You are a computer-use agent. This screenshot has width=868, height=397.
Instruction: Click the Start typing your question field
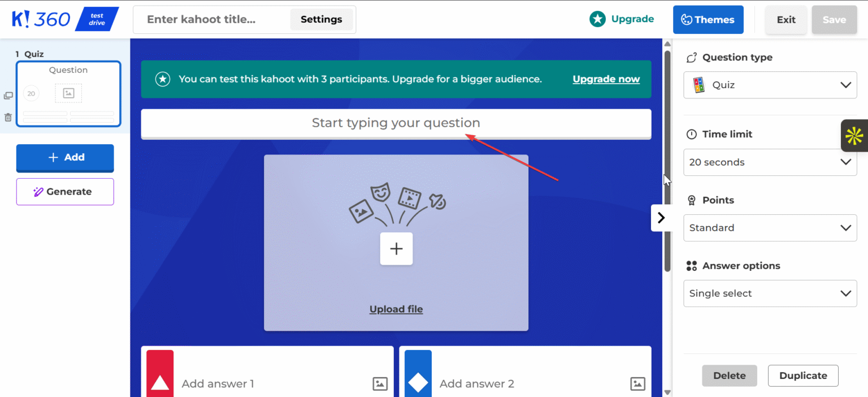(x=396, y=123)
